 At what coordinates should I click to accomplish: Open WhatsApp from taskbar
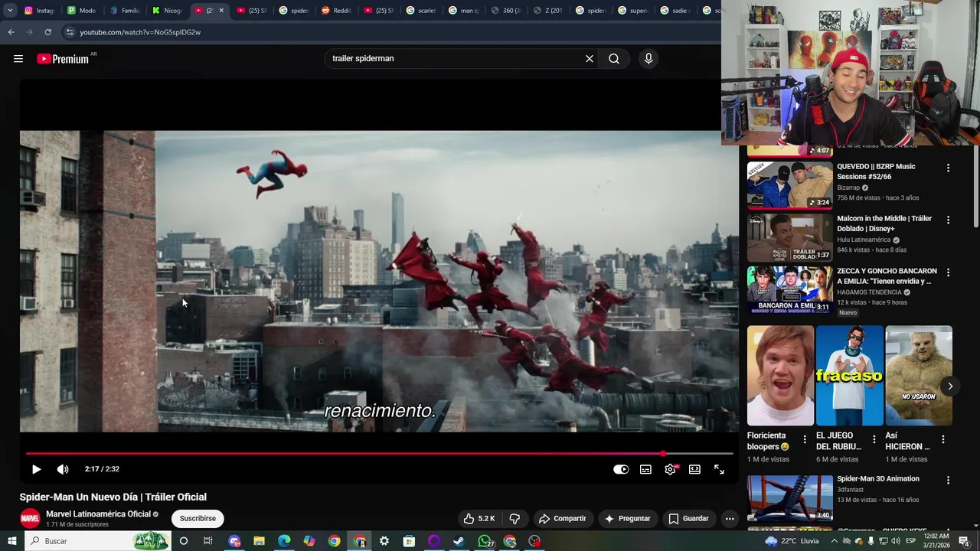[x=485, y=541]
